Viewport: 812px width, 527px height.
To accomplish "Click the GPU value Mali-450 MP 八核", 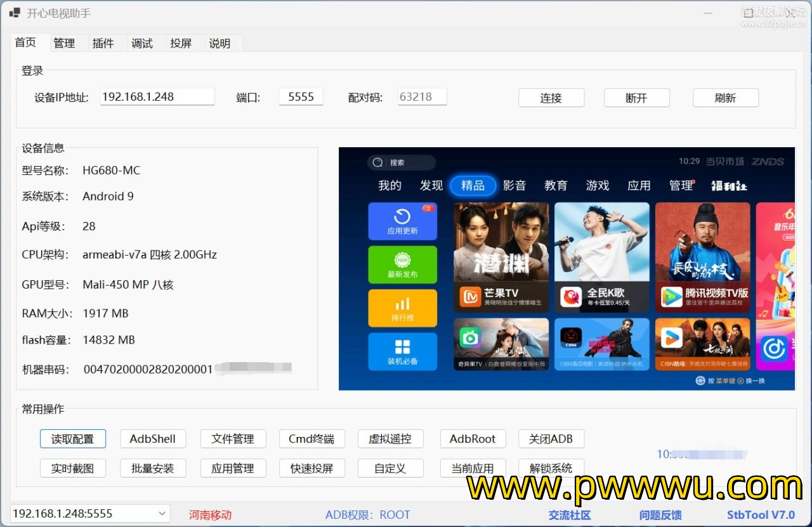I will pyautogui.click(x=128, y=285).
